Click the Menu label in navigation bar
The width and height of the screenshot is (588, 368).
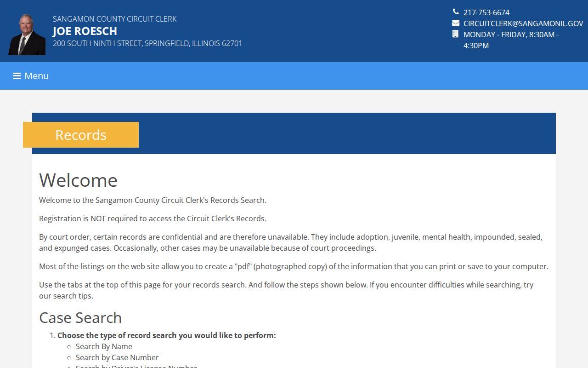click(37, 76)
